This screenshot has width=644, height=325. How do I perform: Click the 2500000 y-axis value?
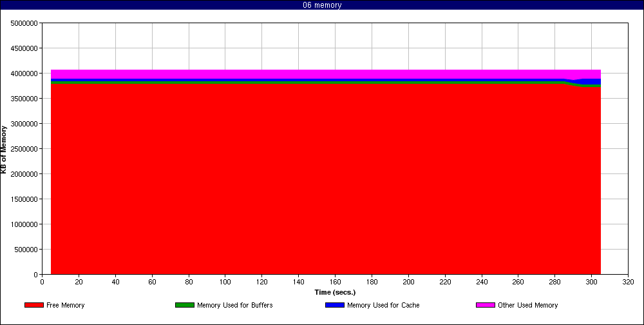click(26, 148)
